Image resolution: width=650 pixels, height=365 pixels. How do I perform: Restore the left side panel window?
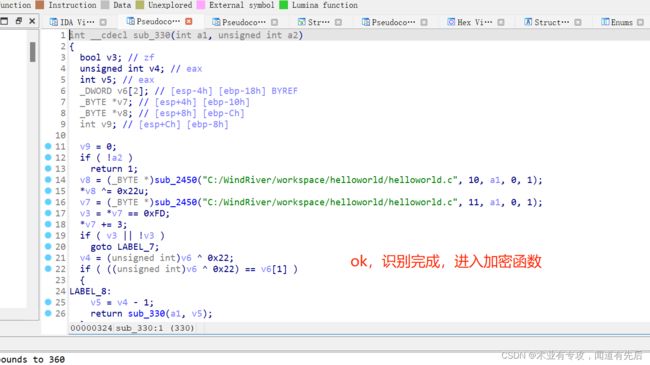(19, 21)
